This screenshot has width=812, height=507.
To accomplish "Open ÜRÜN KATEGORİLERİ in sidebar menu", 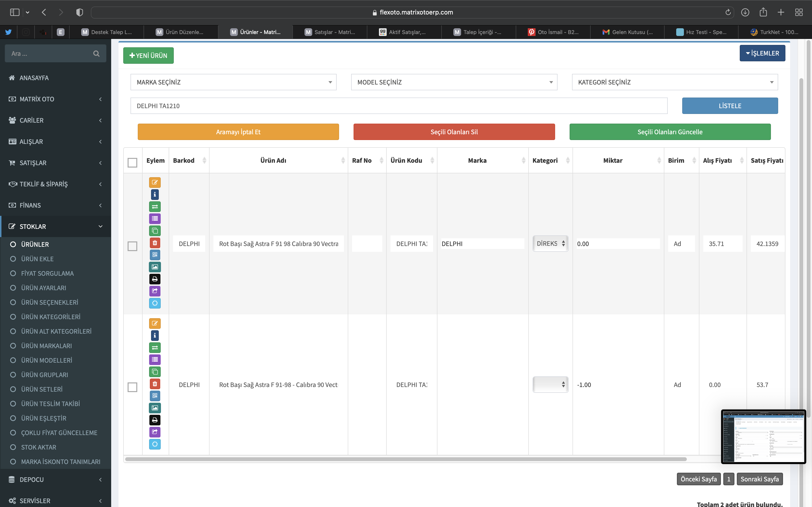I will [51, 317].
